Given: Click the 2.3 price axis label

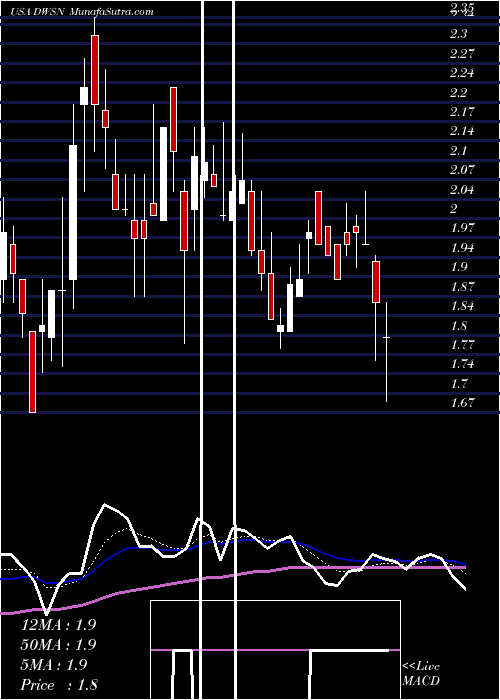Looking at the screenshot, I should 458,34.
